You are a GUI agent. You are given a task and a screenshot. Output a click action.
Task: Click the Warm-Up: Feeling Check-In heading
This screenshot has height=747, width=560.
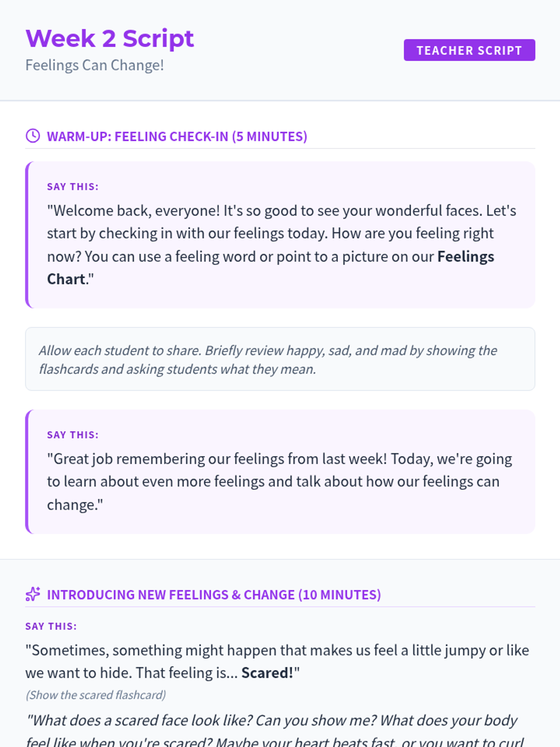point(177,136)
